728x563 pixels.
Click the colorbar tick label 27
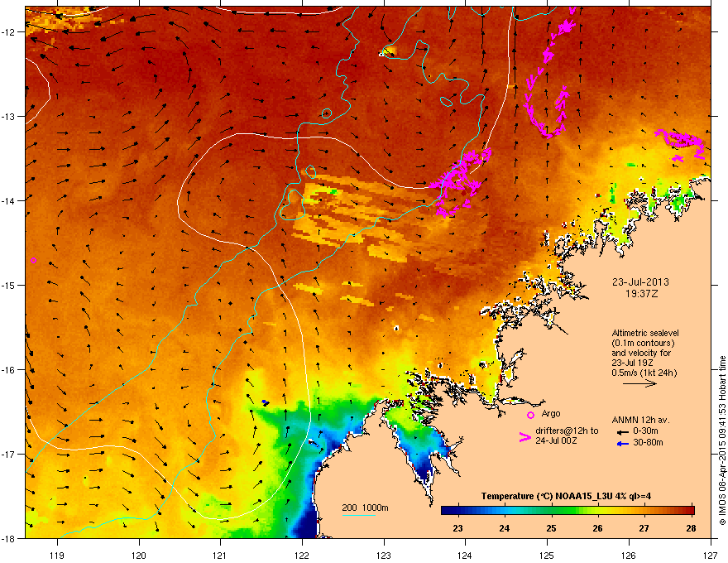tap(644, 528)
